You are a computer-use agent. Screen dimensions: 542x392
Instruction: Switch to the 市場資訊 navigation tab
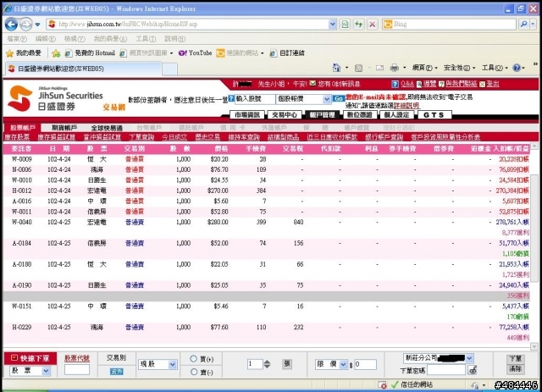[247, 115]
